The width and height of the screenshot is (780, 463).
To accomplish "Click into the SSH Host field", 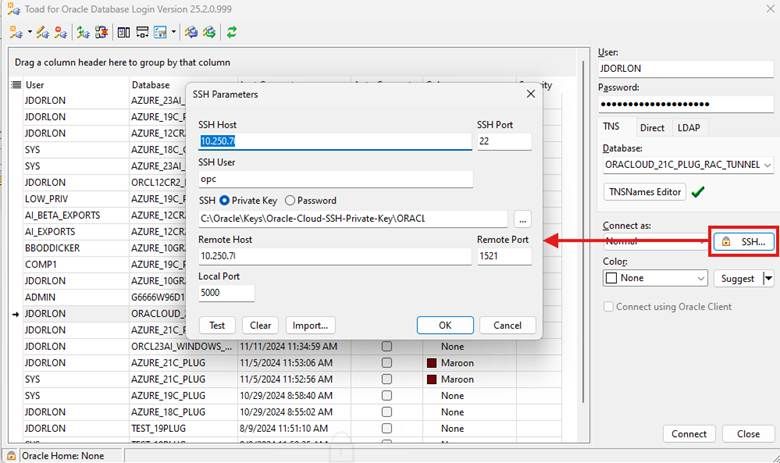I will tap(335, 141).
